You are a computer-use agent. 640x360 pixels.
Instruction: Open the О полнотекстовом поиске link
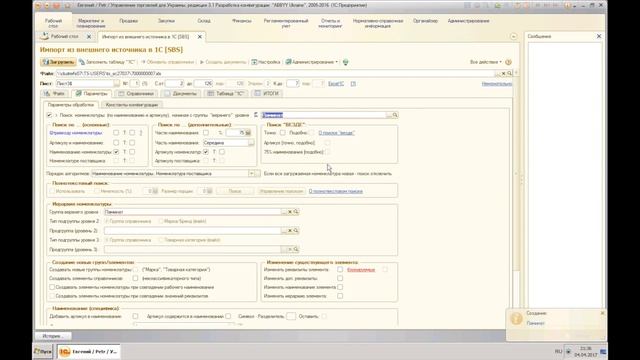click(336, 191)
